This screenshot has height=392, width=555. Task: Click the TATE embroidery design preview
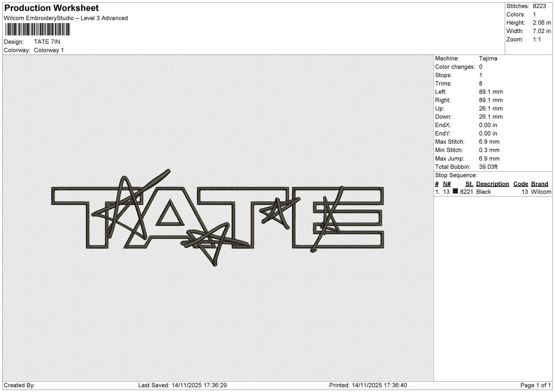[x=217, y=218]
